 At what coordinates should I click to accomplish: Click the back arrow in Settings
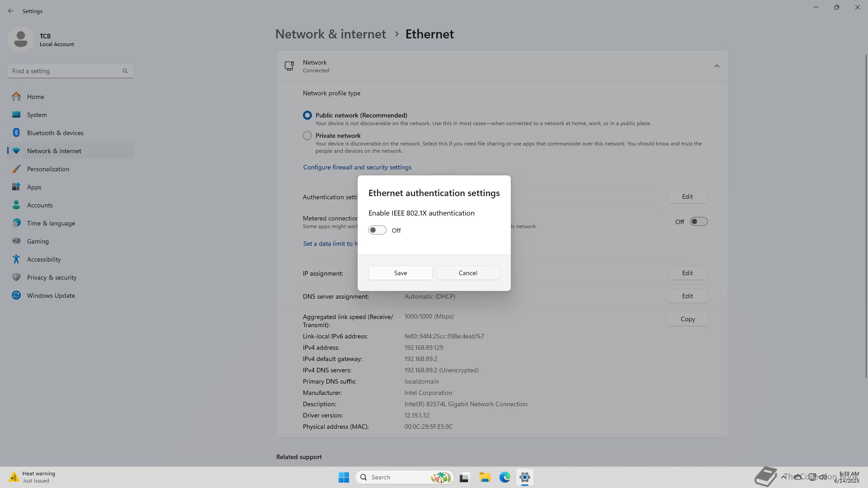11,11
